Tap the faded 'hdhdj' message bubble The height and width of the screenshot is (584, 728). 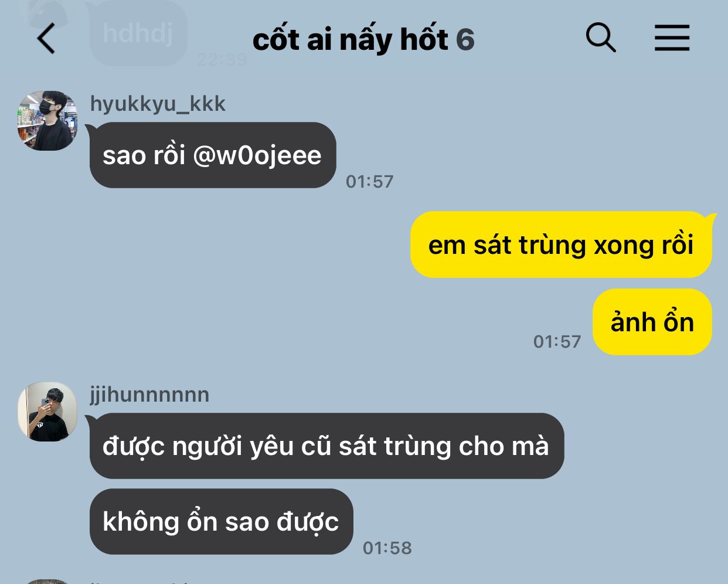click(x=138, y=33)
